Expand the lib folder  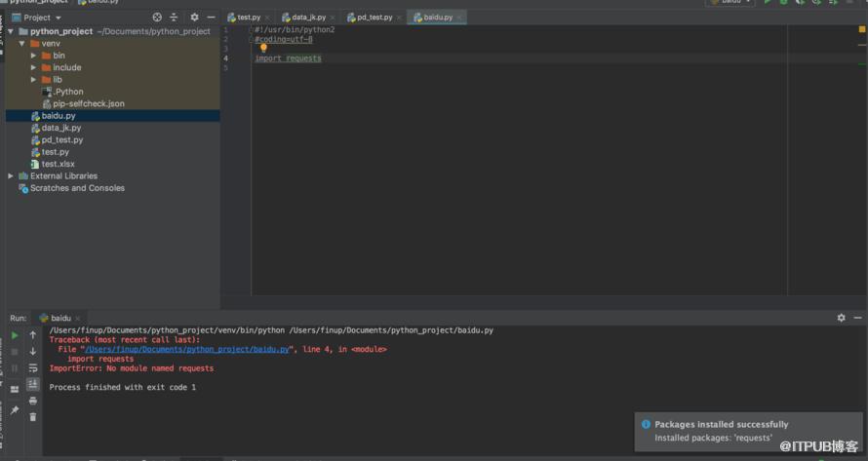[33, 80]
